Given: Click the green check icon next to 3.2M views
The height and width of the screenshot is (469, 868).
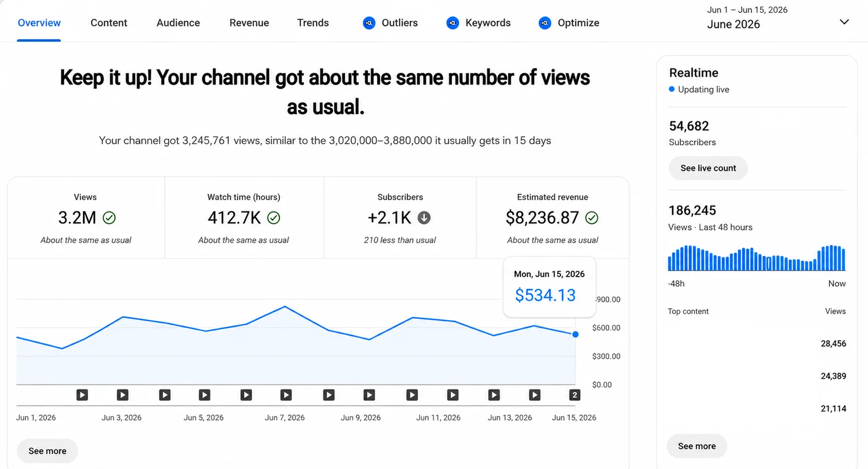Looking at the screenshot, I should pos(109,218).
